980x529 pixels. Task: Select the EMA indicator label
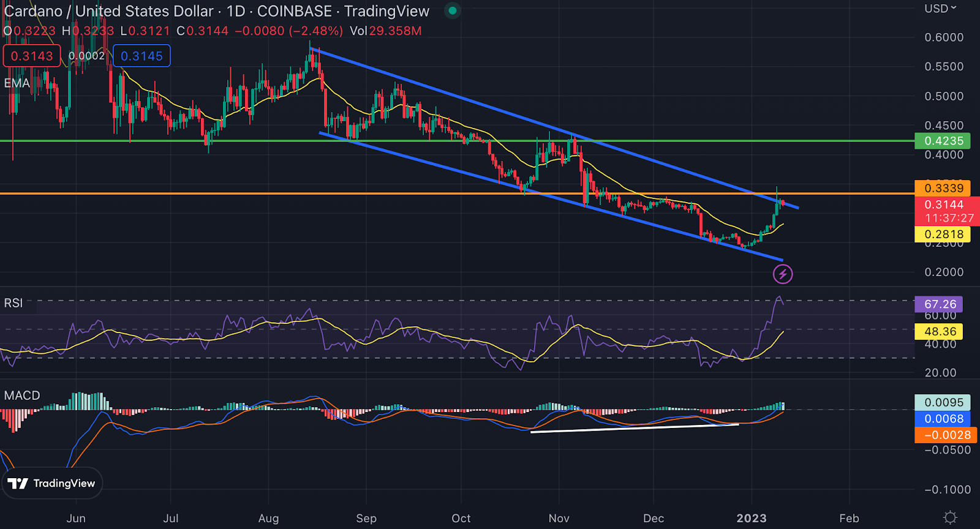[x=17, y=83]
